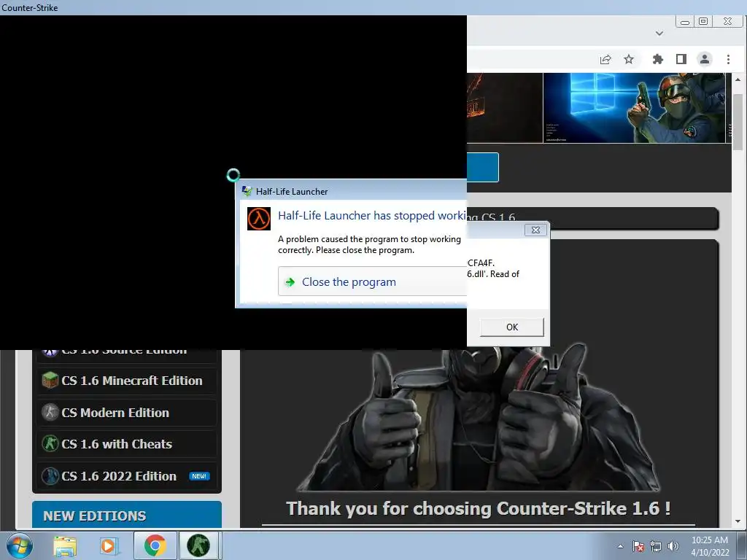
Task: Open the volume speaker icon
Action: (x=673, y=546)
